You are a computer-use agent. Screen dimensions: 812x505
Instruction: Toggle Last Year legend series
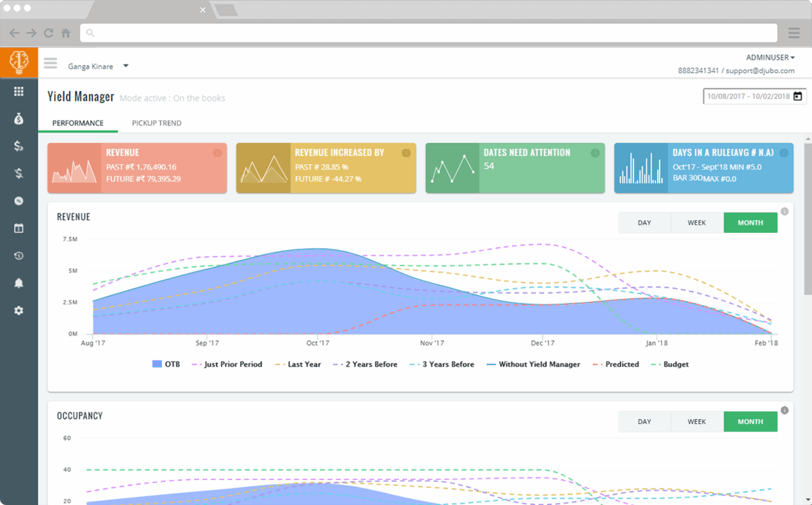[298, 364]
